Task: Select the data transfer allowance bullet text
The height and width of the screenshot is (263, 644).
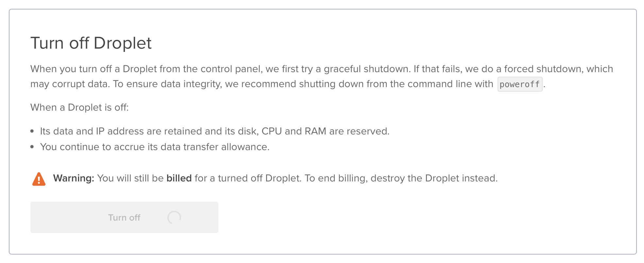Action: coord(155,147)
